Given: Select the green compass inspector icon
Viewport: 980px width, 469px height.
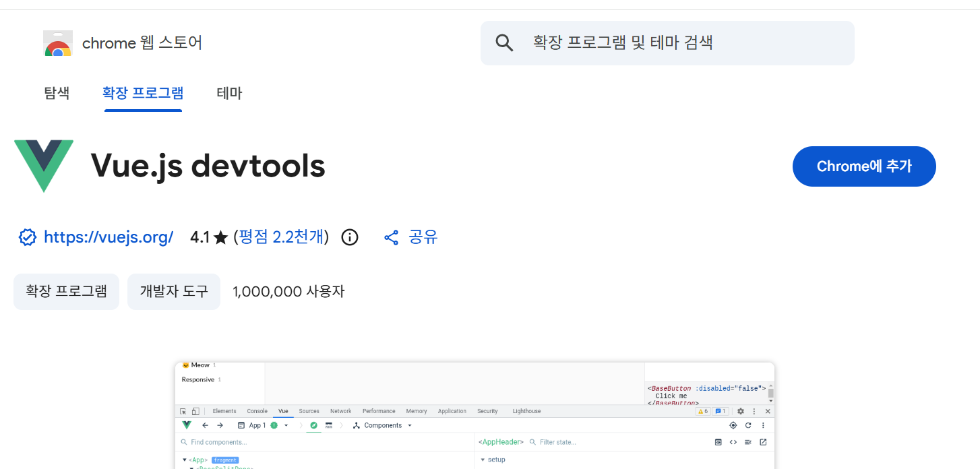Looking at the screenshot, I should click(x=313, y=425).
